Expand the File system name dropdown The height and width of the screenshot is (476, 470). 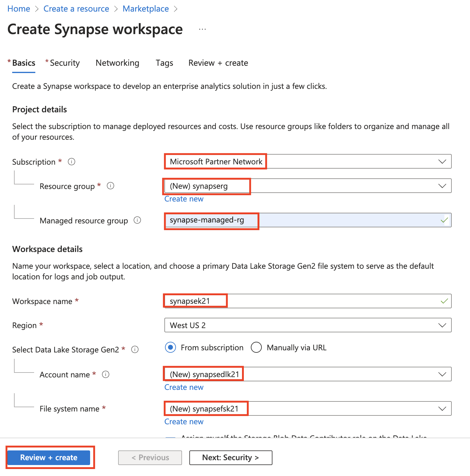[x=442, y=409]
